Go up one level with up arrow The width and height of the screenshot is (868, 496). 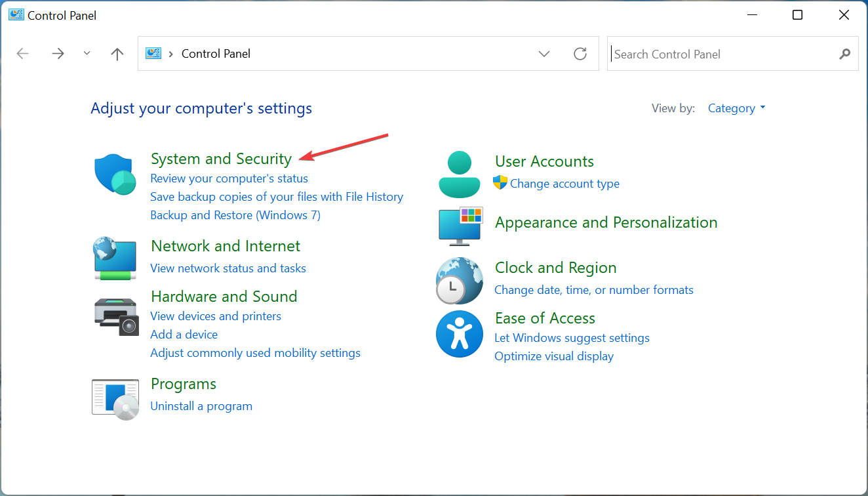[117, 54]
